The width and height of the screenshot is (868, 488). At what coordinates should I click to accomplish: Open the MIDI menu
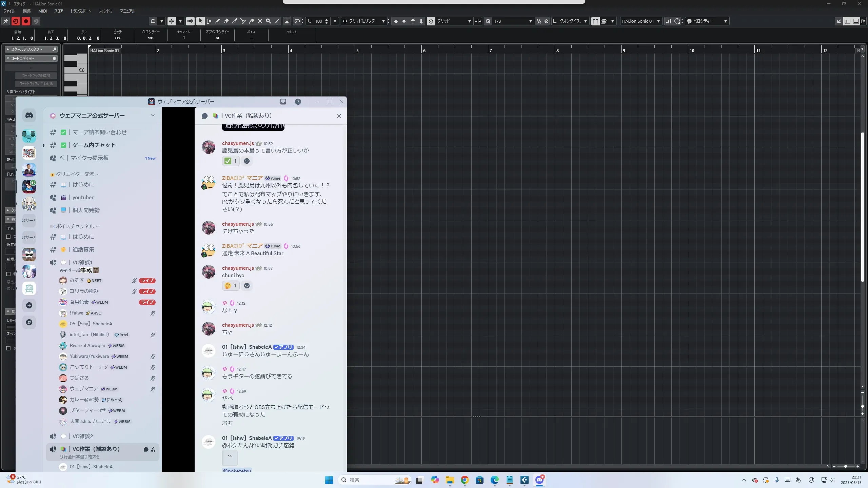(x=42, y=11)
